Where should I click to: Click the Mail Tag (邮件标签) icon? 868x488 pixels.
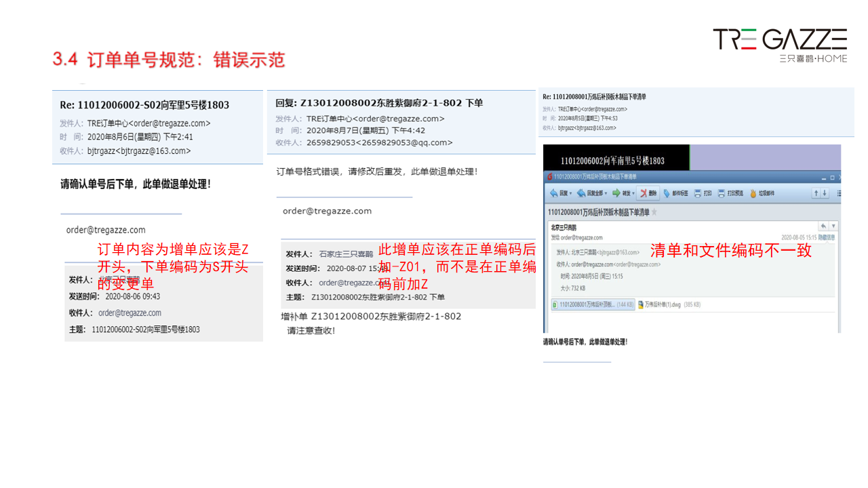point(667,193)
